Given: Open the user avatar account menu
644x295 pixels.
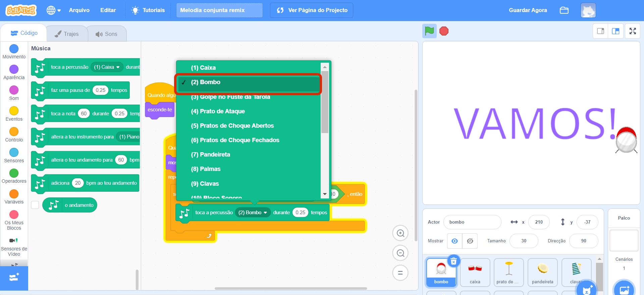Looking at the screenshot, I should click(x=588, y=10).
